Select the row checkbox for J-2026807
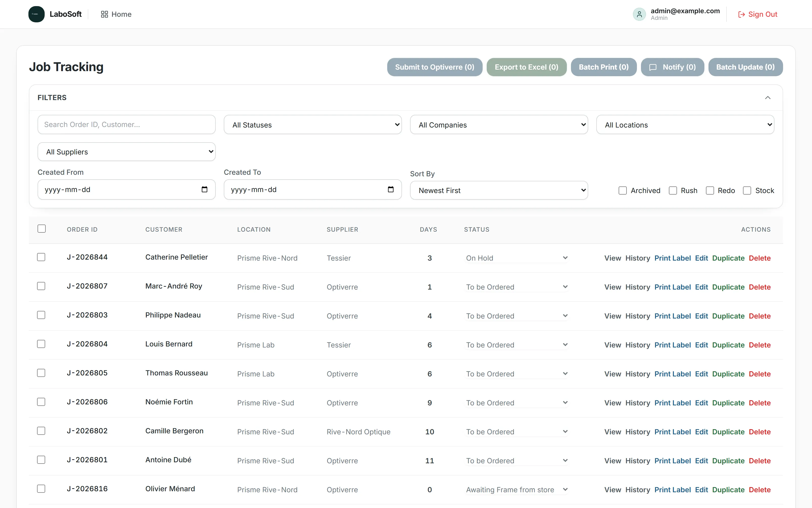Screen dimensions: 812x508 click(x=41, y=286)
